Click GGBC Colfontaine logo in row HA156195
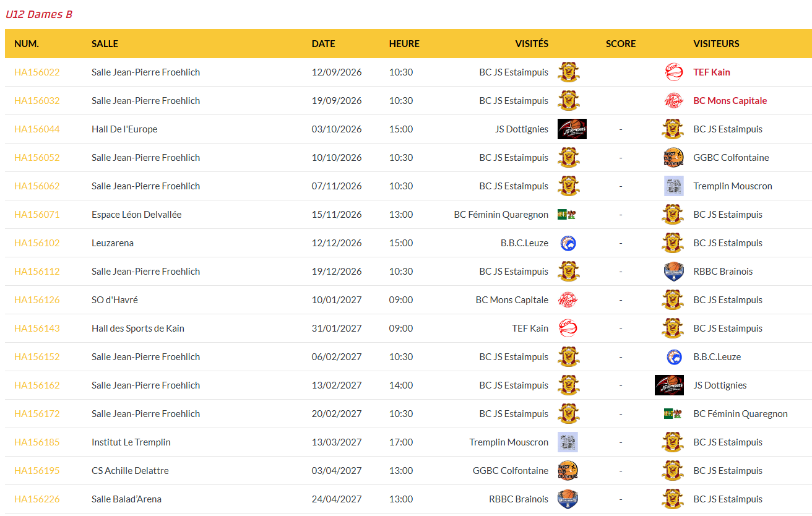 568,471
